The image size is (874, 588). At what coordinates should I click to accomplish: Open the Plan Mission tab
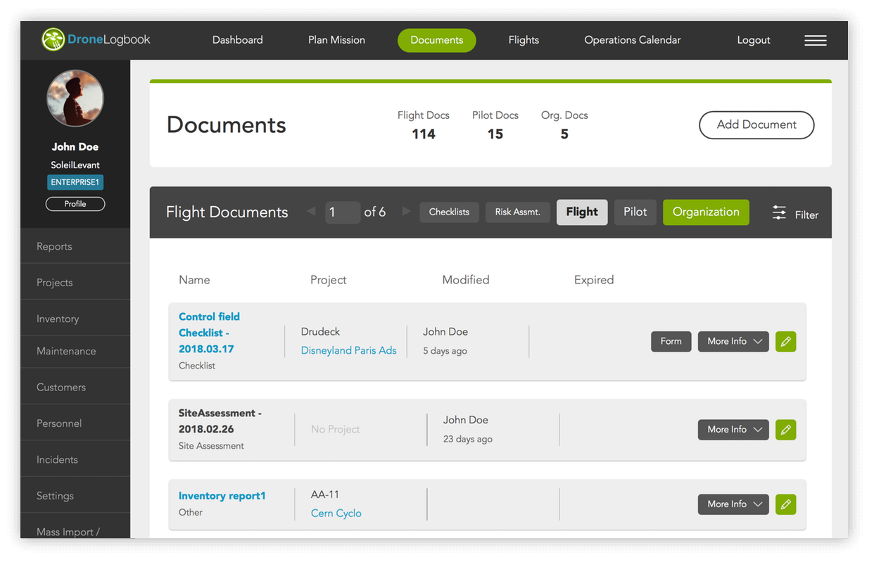pyautogui.click(x=336, y=40)
